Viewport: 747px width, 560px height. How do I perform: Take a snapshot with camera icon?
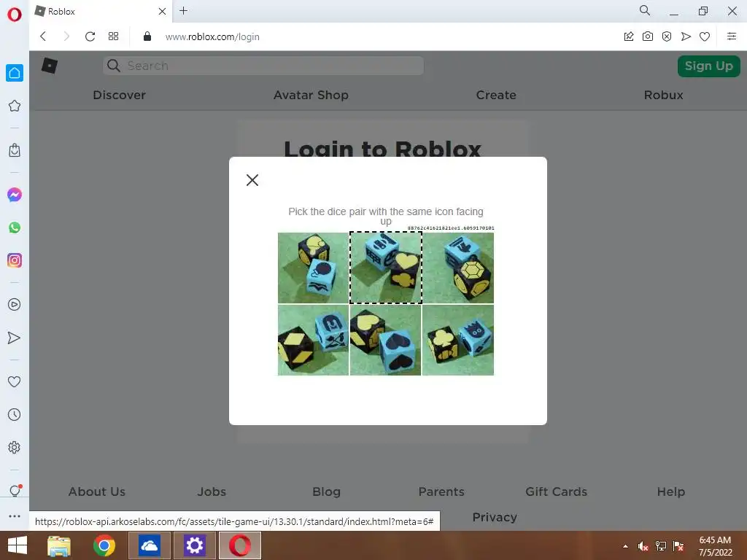click(x=648, y=36)
